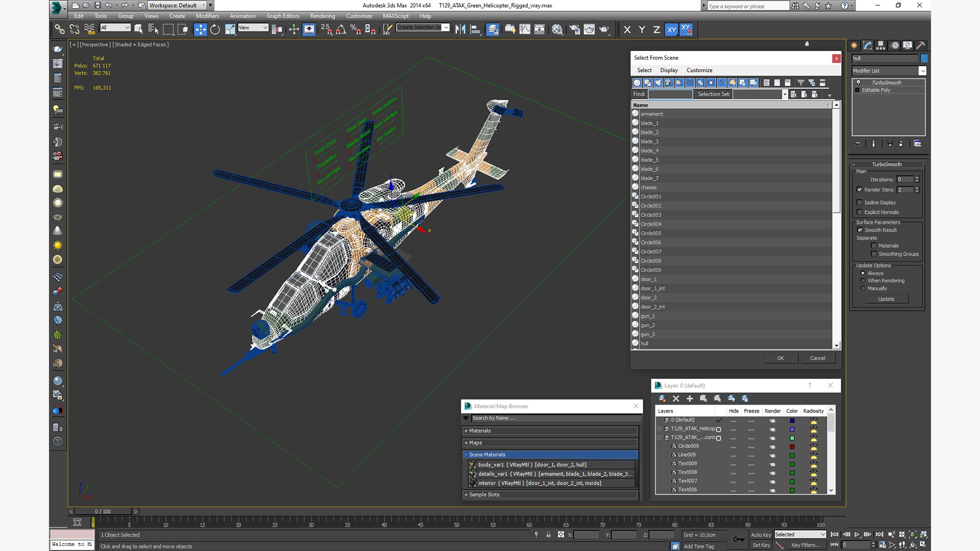
Task: Click the Set Key button
Action: (761, 545)
